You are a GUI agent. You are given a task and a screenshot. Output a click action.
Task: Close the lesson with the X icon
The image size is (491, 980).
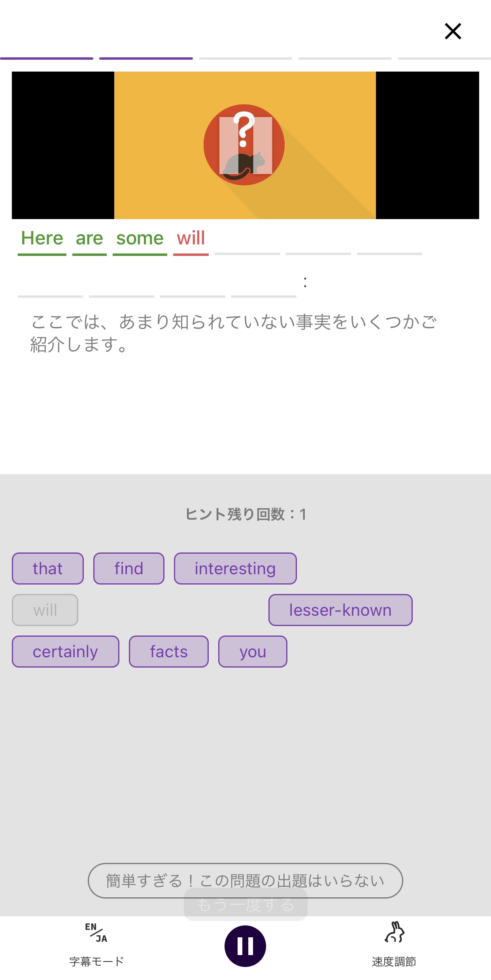pyautogui.click(x=453, y=31)
